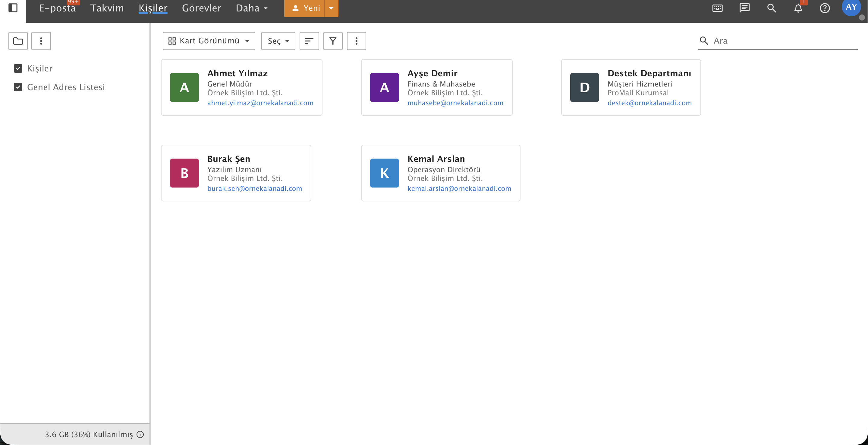Open the Yeni dropdown arrow
This screenshot has width=868, height=445.
(x=331, y=8)
